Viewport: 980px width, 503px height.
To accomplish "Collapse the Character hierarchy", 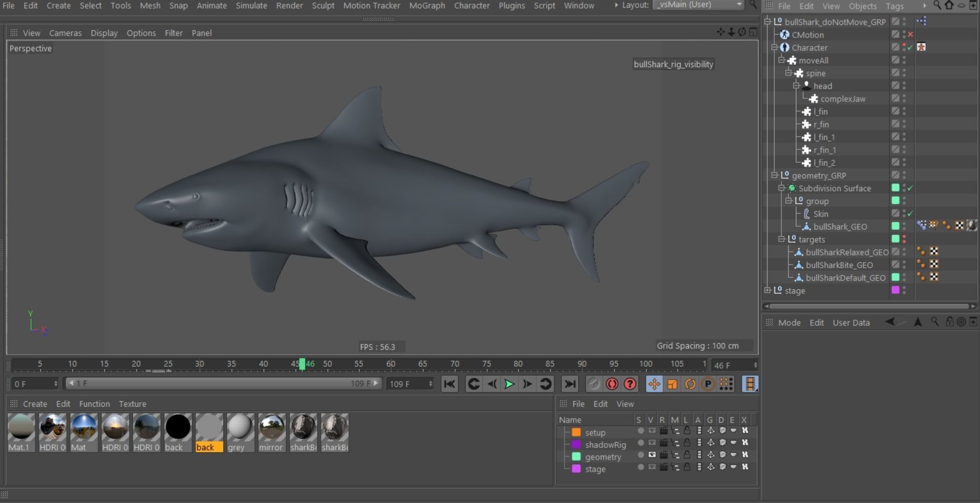I will [x=775, y=47].
